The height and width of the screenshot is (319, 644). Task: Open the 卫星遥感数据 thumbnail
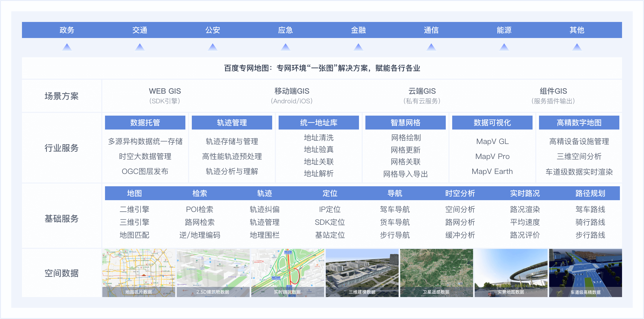[x=437, y=273]
